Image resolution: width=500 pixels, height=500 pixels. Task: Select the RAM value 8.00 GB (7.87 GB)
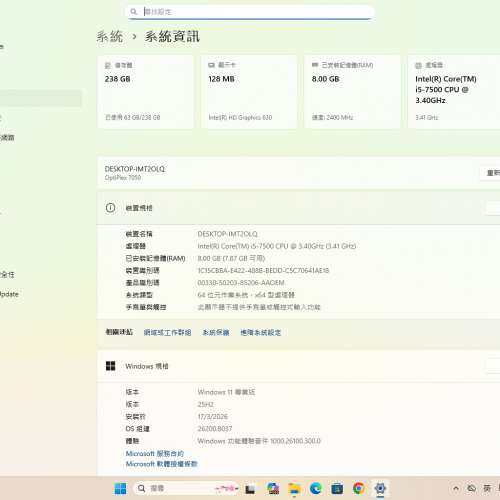click(x=231, y=258)
